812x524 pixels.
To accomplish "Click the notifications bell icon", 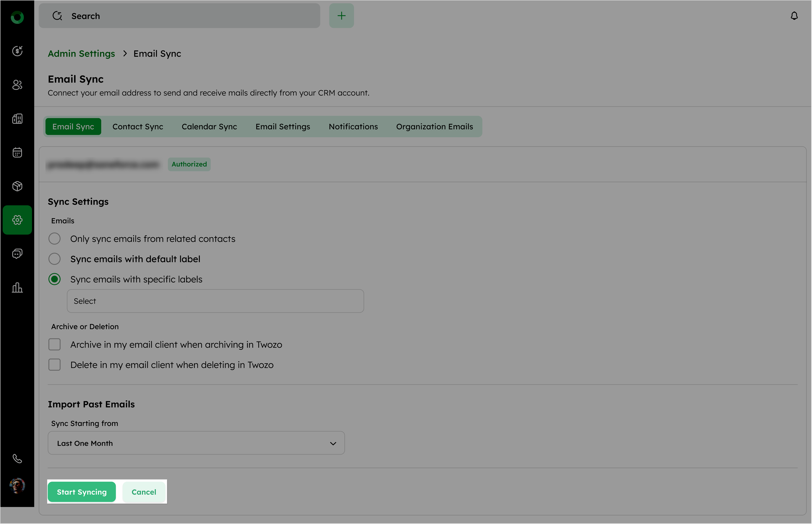I will coord(794,16).
